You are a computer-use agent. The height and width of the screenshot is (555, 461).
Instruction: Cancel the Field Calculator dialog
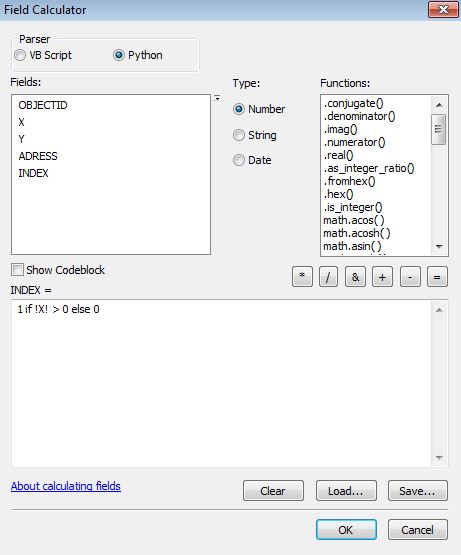point(417,530)
